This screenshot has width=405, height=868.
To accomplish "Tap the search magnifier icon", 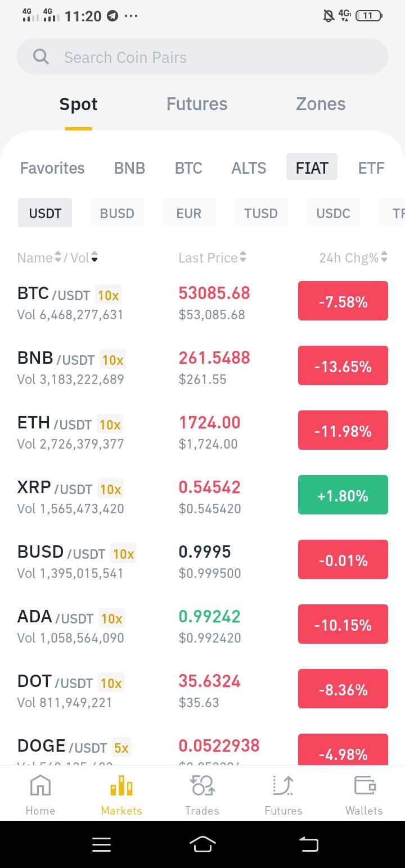I will (x=41, y=57).
